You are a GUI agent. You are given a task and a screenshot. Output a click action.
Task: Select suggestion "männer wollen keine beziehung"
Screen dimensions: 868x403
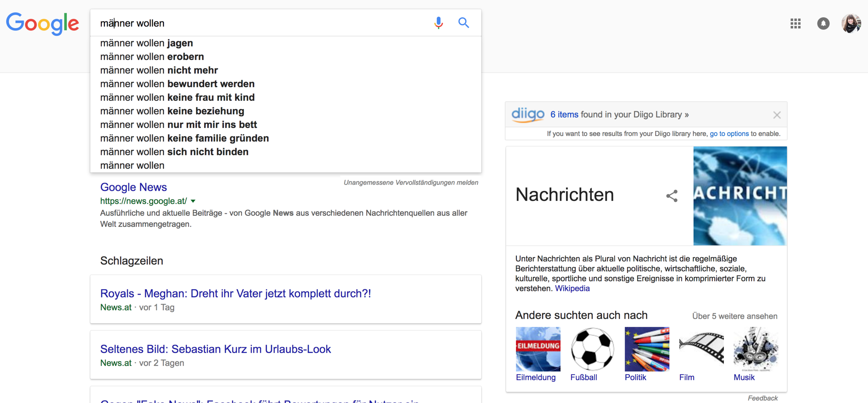172,111
